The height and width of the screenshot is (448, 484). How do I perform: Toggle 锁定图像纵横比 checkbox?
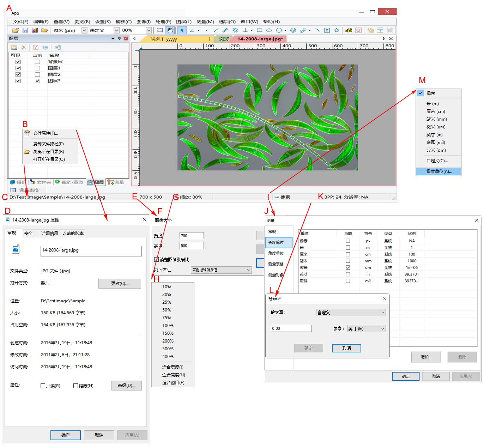tap(156, 260)
